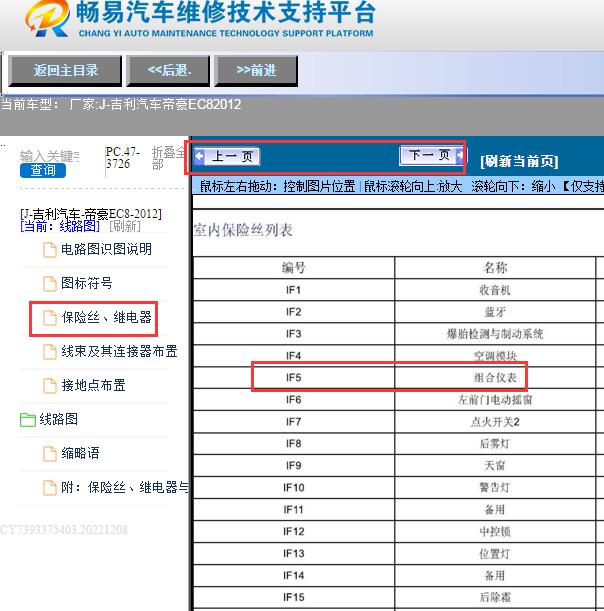Viewport: 604px width, 611px height.
Task: Go to next page with 下一页
Action: tap(432, 155)
